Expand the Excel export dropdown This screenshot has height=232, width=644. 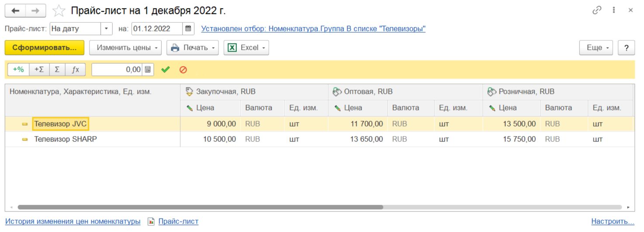[x=246, y=48]
